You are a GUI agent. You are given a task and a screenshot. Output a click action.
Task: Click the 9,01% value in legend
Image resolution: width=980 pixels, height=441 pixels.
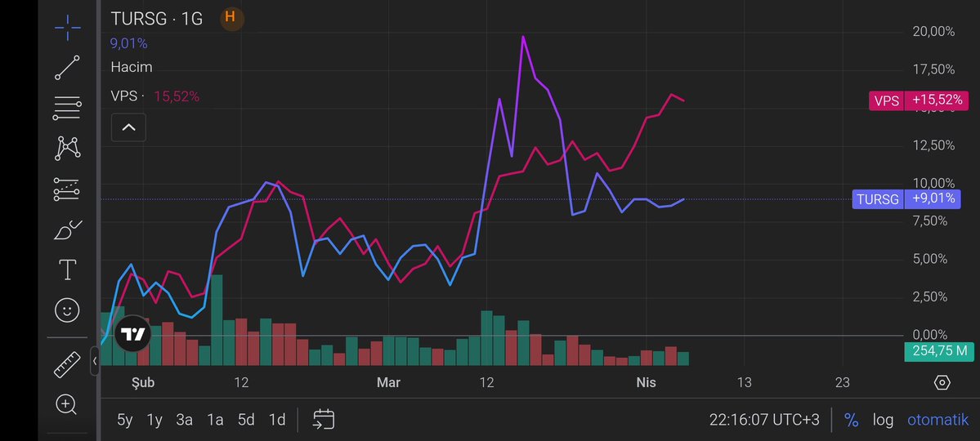click(x=129, y=44)
